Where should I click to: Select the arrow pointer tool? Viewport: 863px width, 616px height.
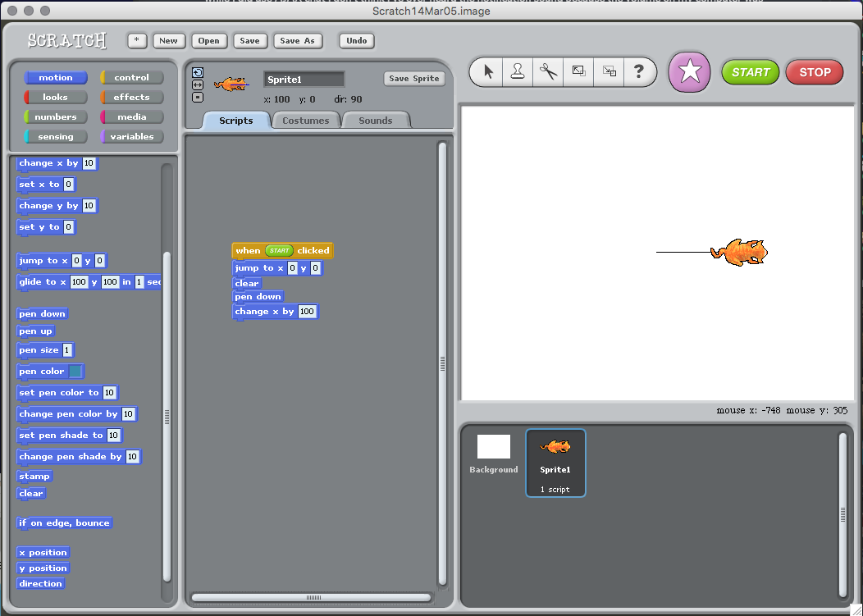coord(488,71)
